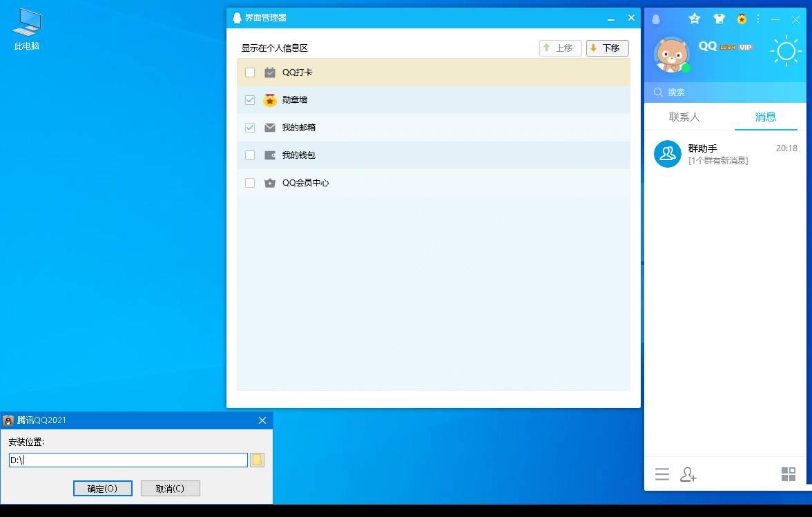Open the medal wall icon in titlebar
The image size is (812, 517).
pos(742,19)
